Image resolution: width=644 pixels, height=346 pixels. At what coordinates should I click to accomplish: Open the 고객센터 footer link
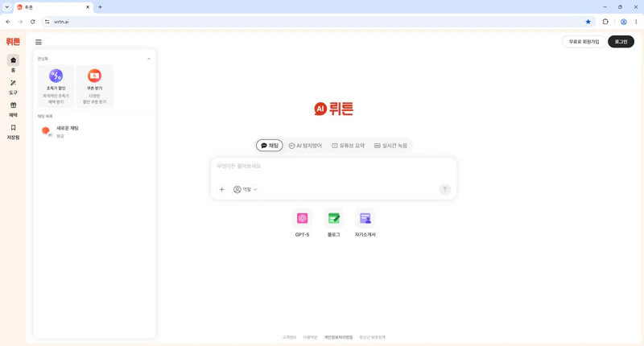pyautogui.click(x=289, y=337)
